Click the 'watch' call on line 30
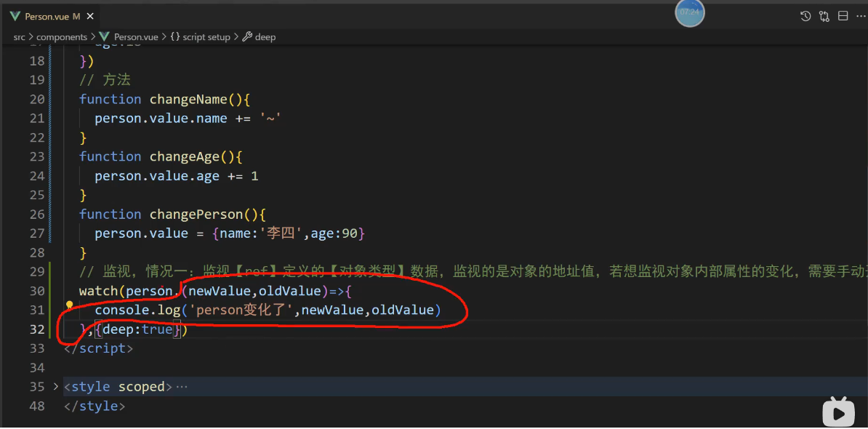This screenshot has width=868, height=429. coord(99,291)
